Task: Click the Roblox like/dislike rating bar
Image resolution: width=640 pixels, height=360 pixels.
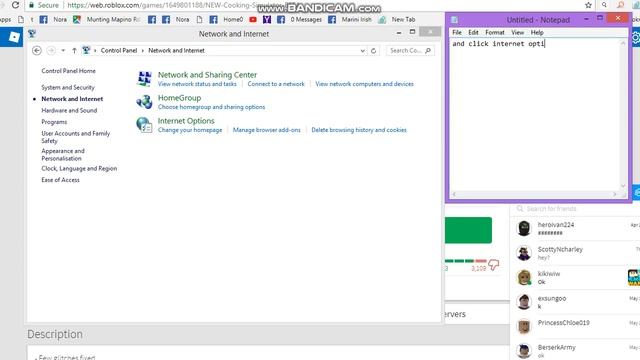Action: 466,261
